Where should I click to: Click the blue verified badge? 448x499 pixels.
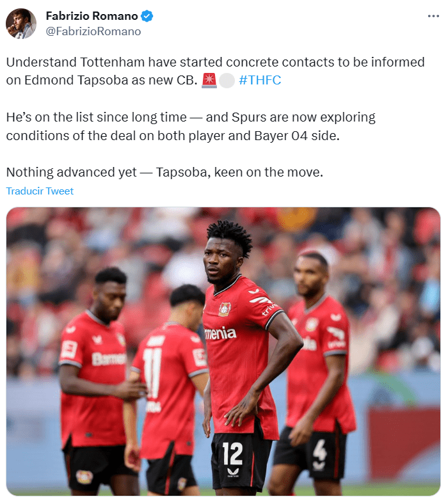coord(147,16)
